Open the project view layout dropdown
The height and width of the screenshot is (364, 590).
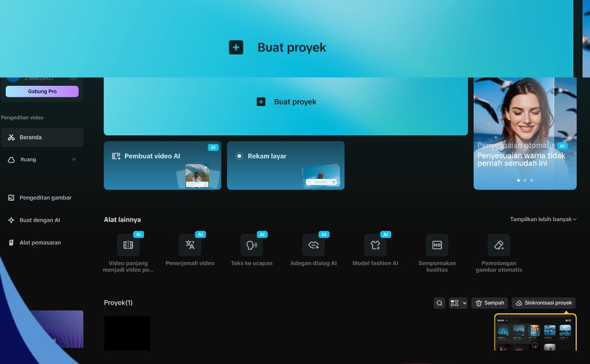coord(458,303)
